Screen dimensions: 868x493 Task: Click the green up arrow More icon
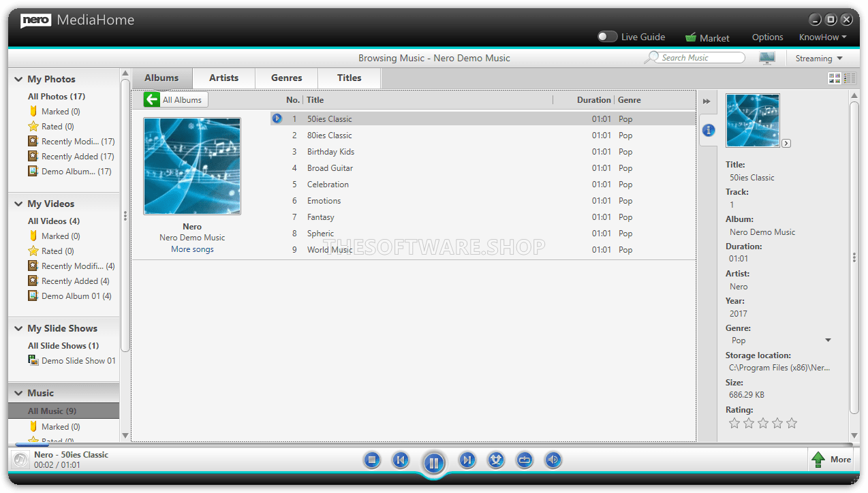[818, 460]
